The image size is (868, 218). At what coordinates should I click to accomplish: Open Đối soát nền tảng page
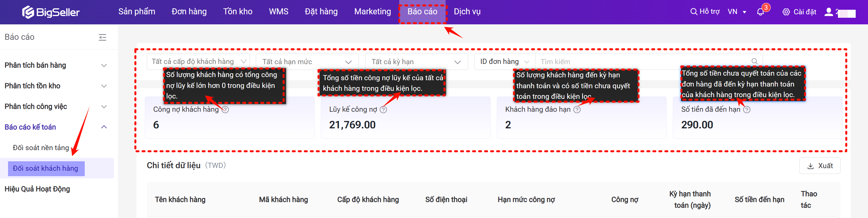click(x=41, y=148)
